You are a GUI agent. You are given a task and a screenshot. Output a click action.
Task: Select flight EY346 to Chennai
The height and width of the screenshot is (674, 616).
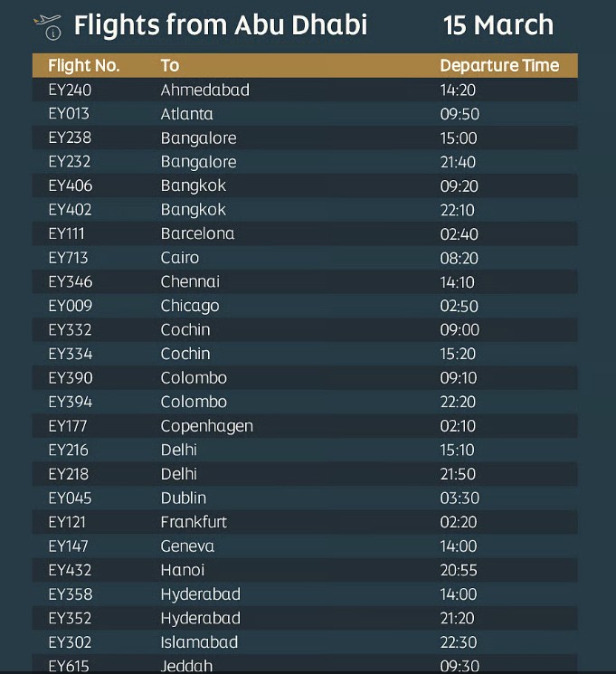[x=305, y=282]
